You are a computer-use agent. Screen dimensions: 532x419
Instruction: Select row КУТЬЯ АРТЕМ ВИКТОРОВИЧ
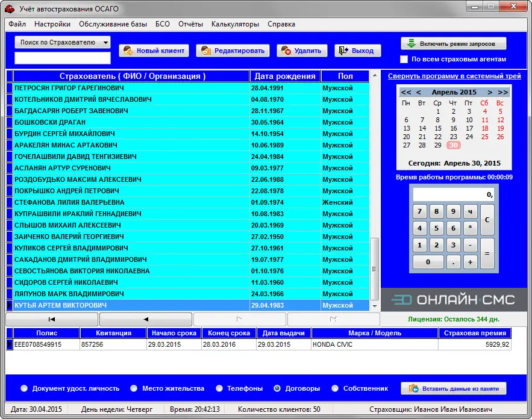point(191,305)
